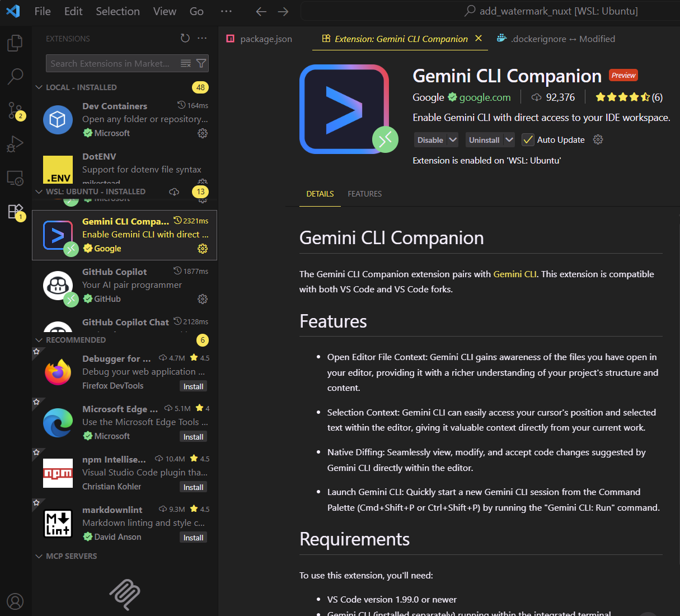Open manage gear for Gemini CLI Companion in list

pyautogui.click(x=203, y=249)
